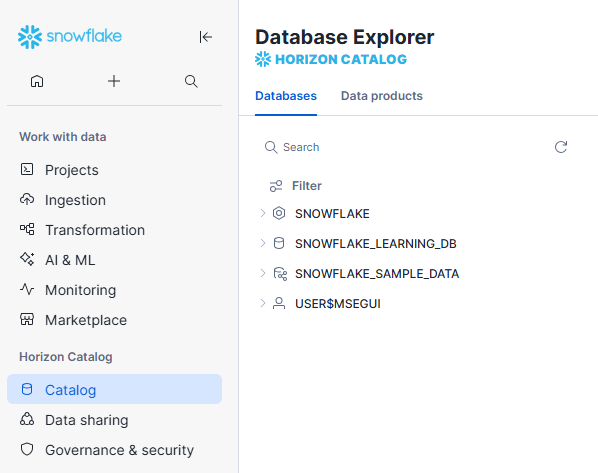This screenshot has height=473, width=598.
Task: Click the Marketplace storefront icon
Action: point(27,319)
